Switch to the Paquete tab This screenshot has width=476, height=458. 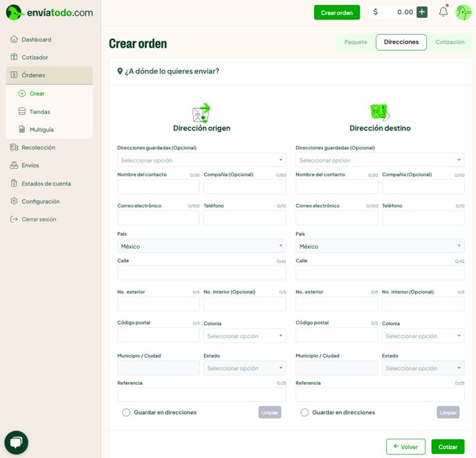point(356,42)
